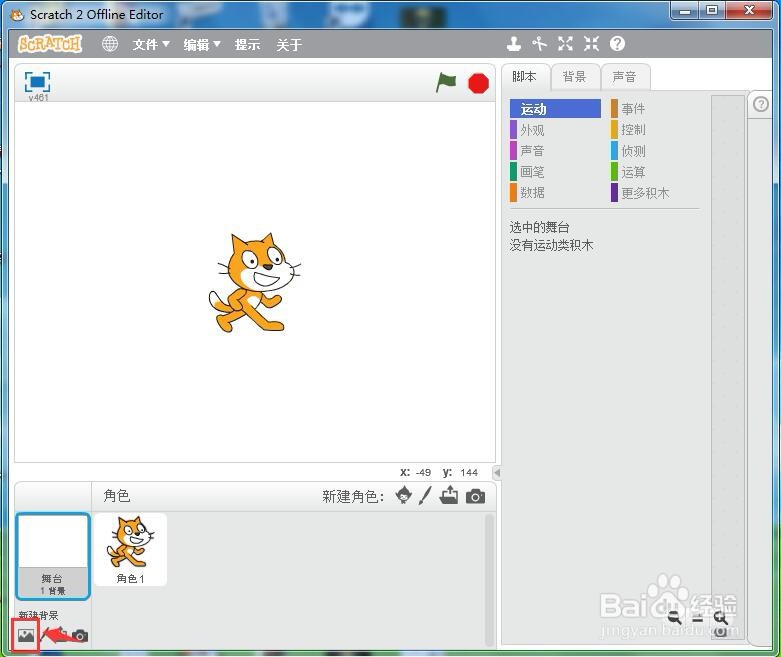This screenshot has width=781, height=657.
Task: Switch to the 脚本 tab
Action: [524, 77]
